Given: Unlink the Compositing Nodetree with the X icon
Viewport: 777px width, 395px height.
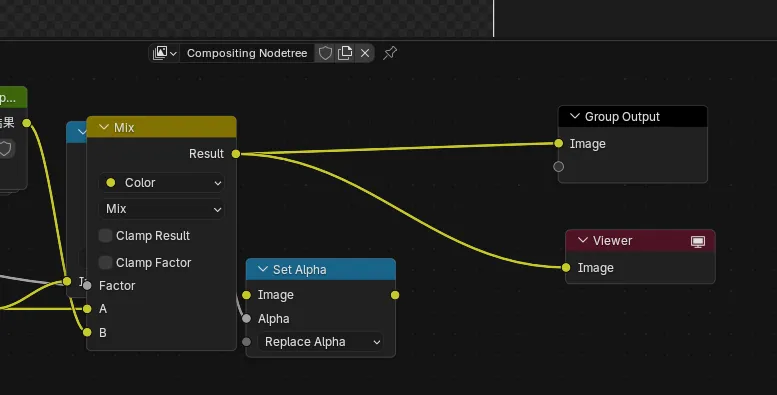Looking at the screenshot, I should pyautogui.click(x=365, y=53).
